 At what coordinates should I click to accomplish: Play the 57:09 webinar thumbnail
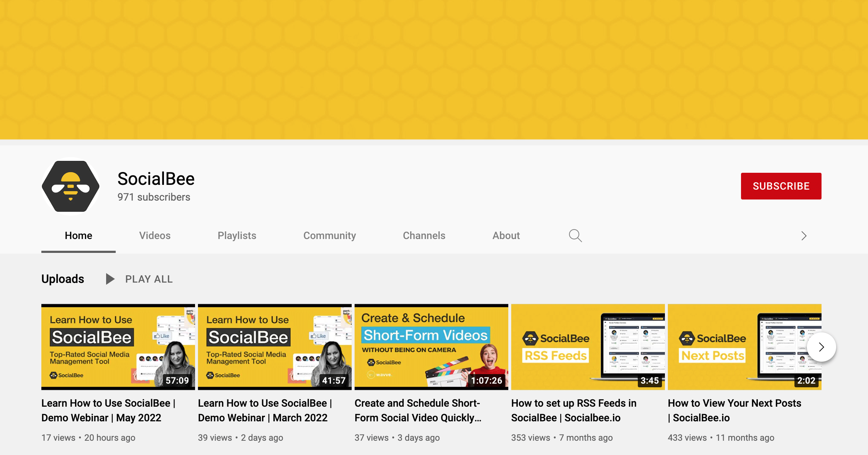118,347
